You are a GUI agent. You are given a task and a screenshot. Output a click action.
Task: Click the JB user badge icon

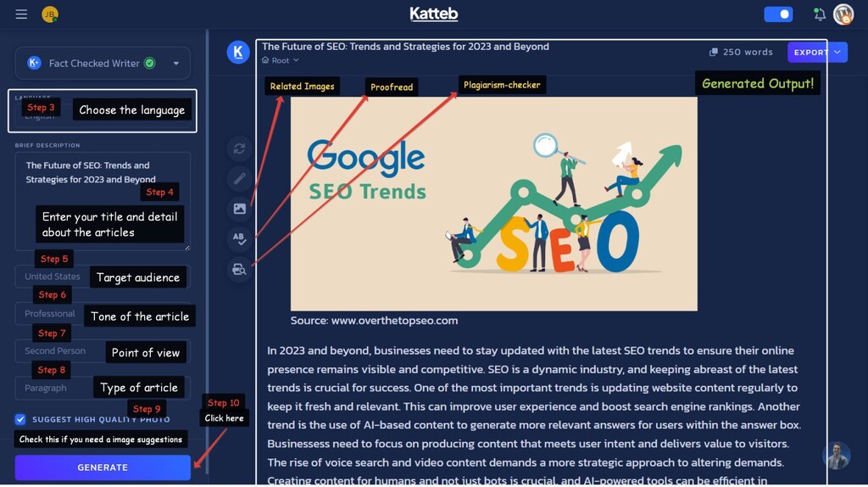50,14
